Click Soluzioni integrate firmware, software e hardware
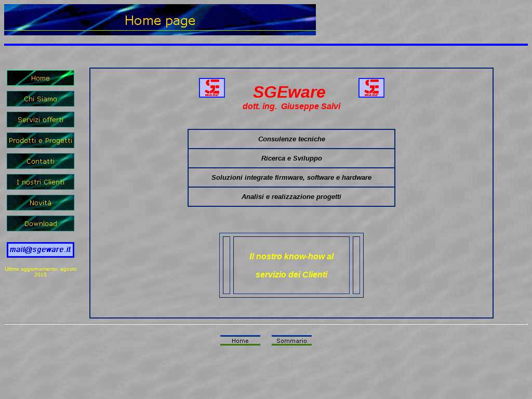 pos(291,178)
